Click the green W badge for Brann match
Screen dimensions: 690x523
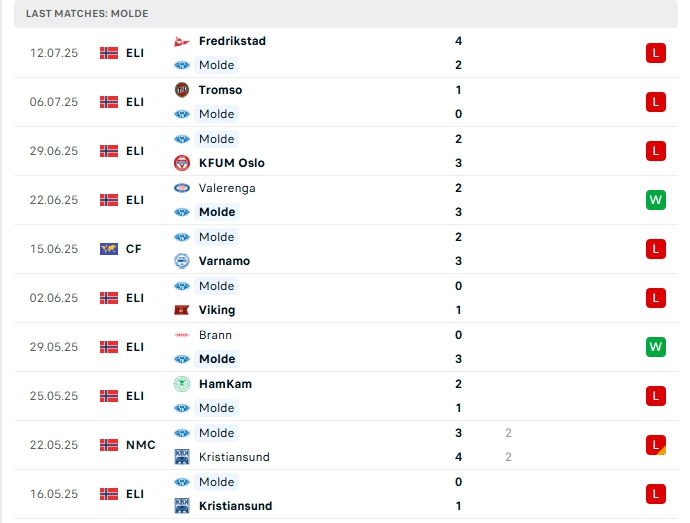pyautogui.click(x=656, y=347)
